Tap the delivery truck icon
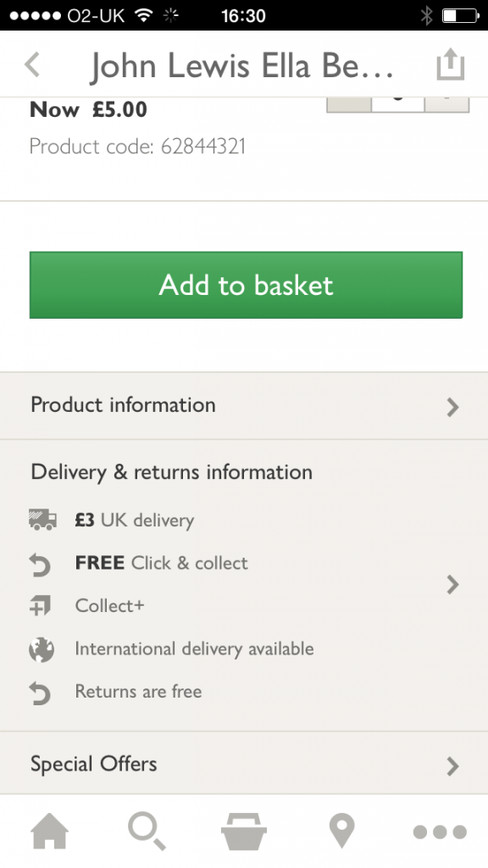 coord(42,520)
